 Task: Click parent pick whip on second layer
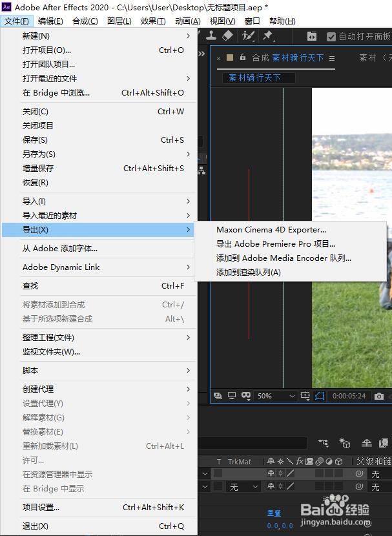pyautogui.click(x=359, y=486)
